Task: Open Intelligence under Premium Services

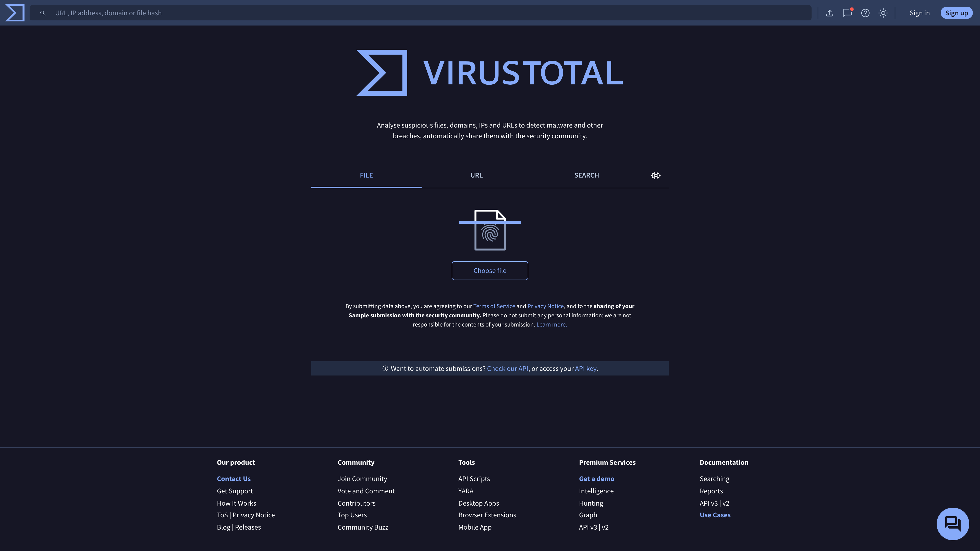Action: pos(596,491)
